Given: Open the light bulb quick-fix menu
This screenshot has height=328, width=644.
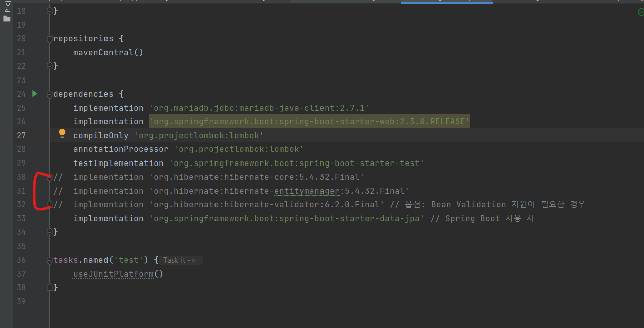Looking at the screenshot, I should click(x=62, y=133).
